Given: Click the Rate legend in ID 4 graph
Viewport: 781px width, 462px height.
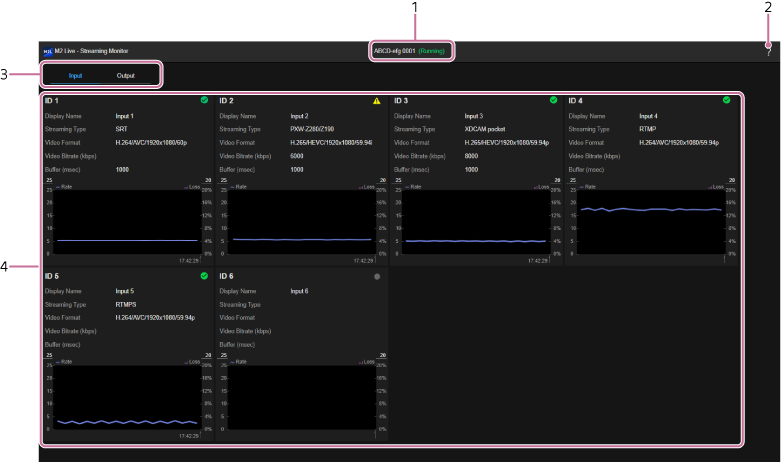Looking at the screenshot, I should click(x=587, y=187).
